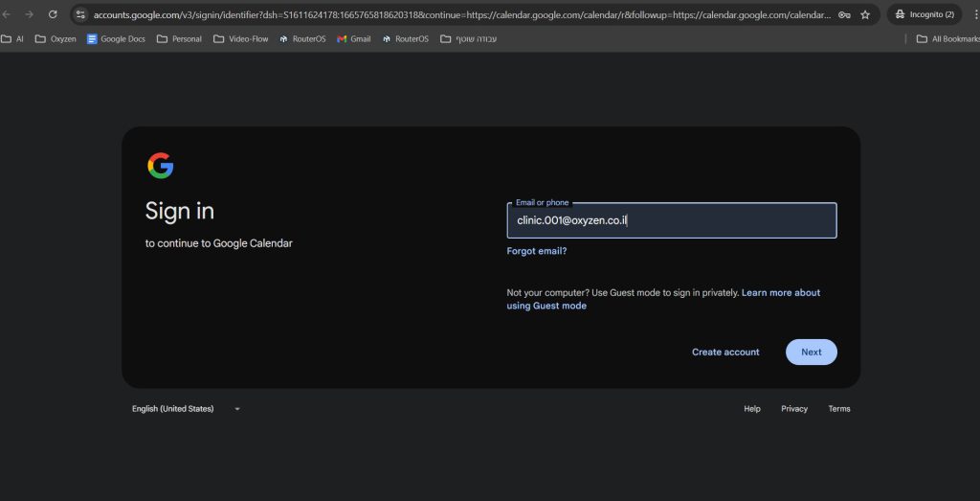Open the Video-Flow bookmarks folder
Image resolution: width=980 pixels, height=501 pixels.
pos(240,38)
